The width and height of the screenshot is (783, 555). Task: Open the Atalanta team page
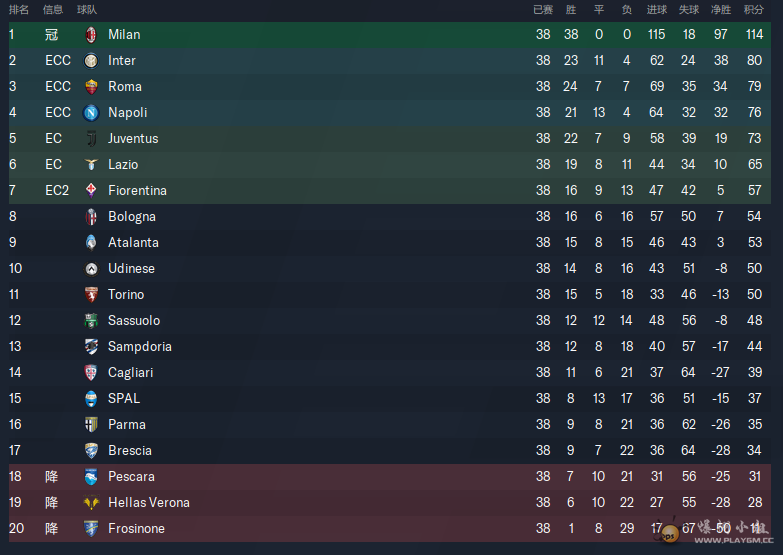click(133, 242)
